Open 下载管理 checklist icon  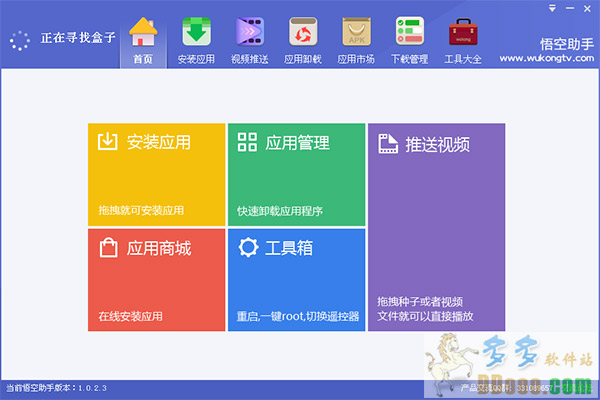(409, 31)
